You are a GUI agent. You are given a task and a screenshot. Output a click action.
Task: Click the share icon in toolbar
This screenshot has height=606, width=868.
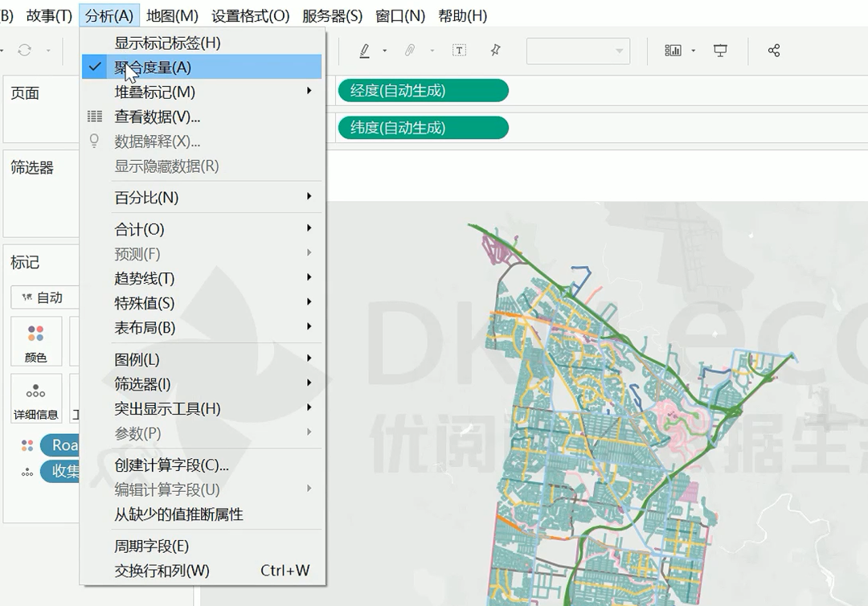(773, 51)
